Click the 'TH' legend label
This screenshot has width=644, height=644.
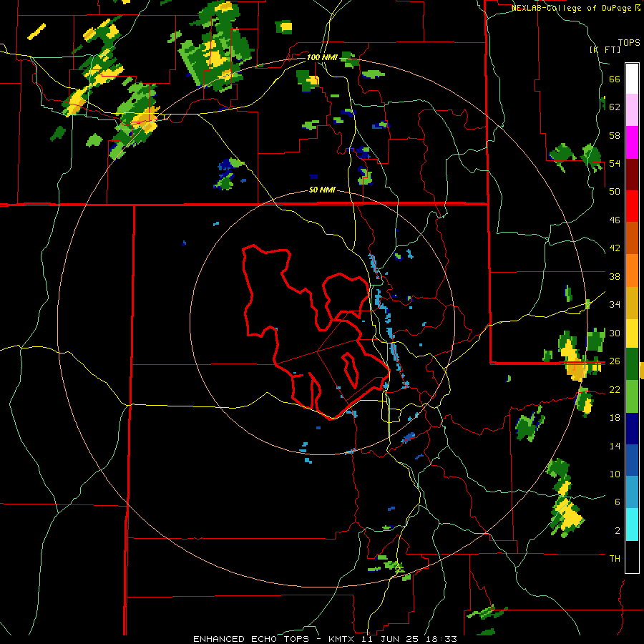615,559
